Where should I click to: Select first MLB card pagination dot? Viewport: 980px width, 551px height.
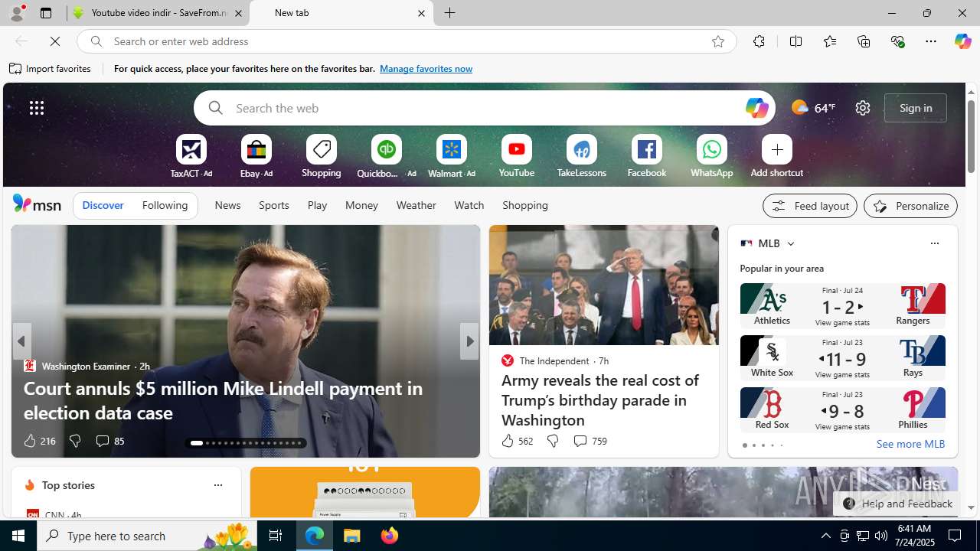click(744, 445)
